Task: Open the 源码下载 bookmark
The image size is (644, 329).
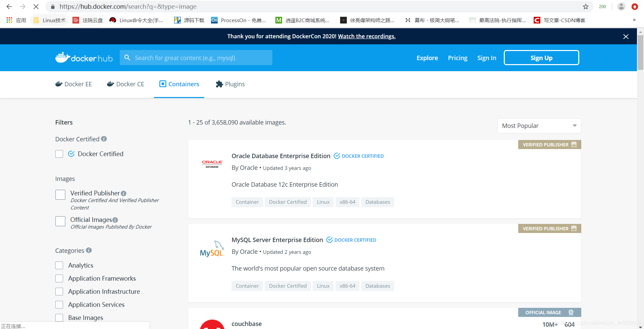Action: pyautogui.click(x=189, y=20)
